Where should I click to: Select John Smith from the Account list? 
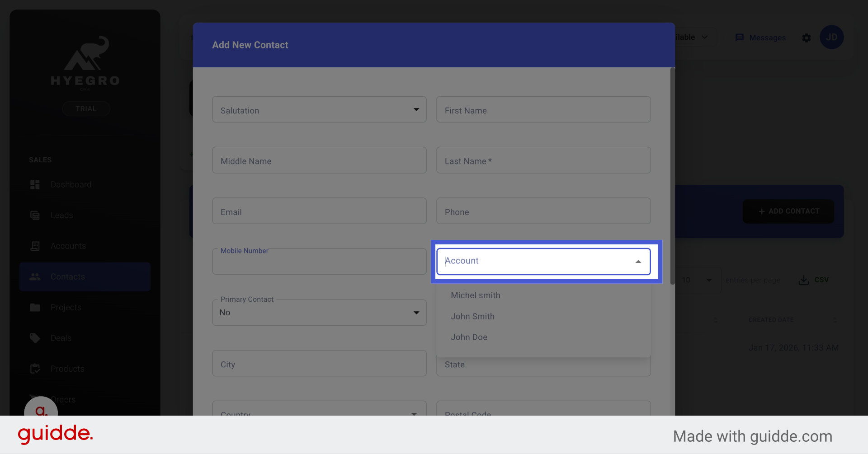click(472, 316)
